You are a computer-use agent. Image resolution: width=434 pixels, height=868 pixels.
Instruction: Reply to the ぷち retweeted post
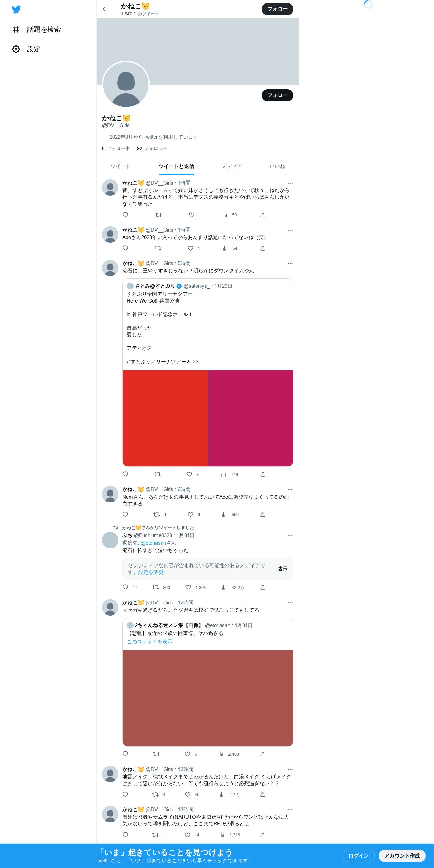coord(125,587)
